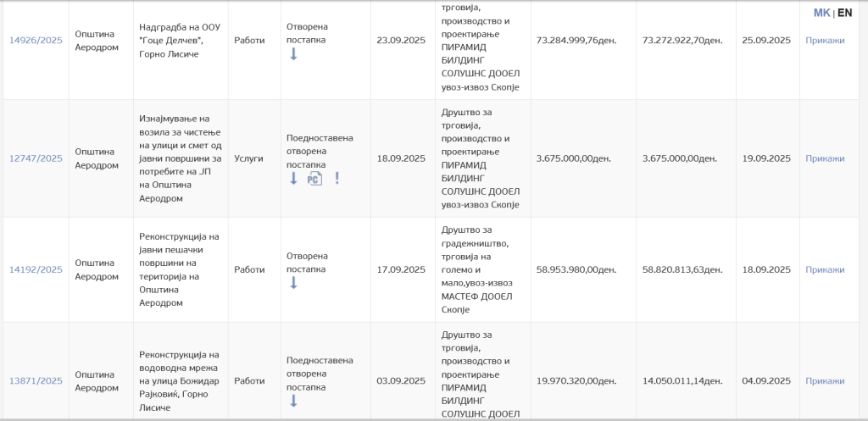The height and width of the screenshot is (421, 868).
Task: Switch language to MK
Action: pyautogui.click(x=821, y=13)
